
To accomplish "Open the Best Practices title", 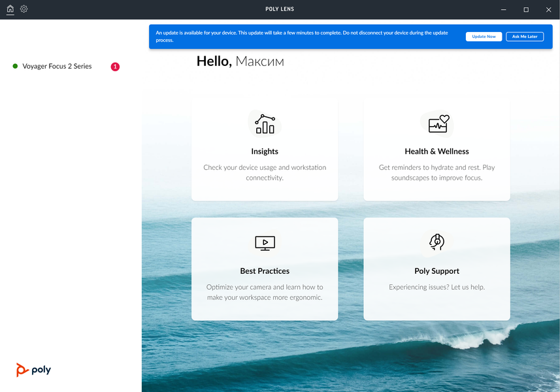I will (x=265, y=271).
